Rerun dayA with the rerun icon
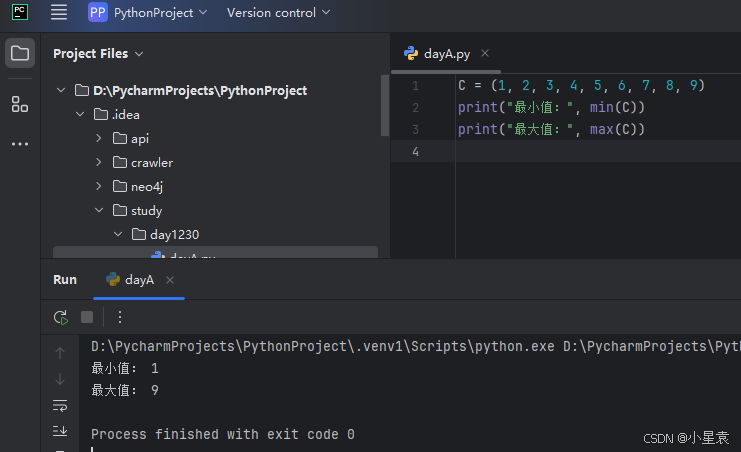Viewport: 741px width, 452px height. pyautogui.click(x=60, y=317)
